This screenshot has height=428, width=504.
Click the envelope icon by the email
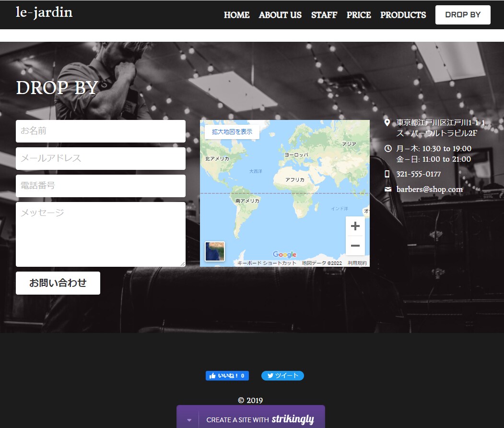click(388, 190)
